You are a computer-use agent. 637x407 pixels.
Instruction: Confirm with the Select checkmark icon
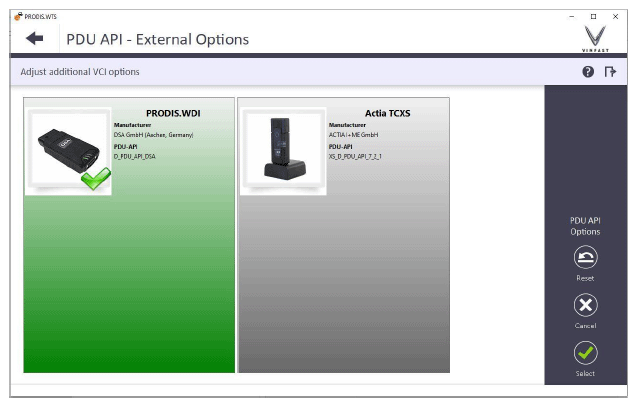click(x=585, y=352)
